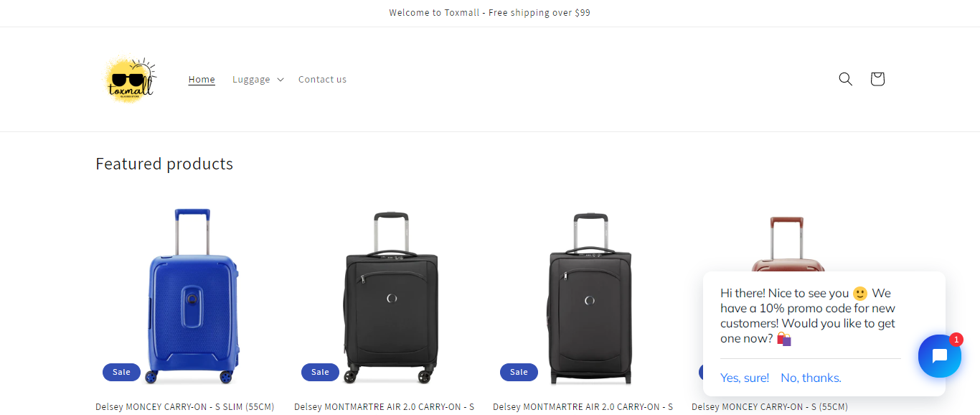Click Sale badge on second black suitcase
The height and width of the screenshot is (415, 980).
coord(320,372)
